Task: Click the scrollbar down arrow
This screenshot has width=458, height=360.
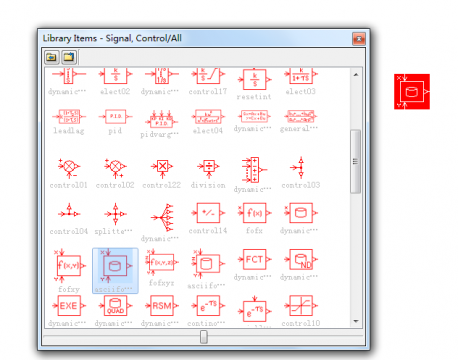Action: point(356,321)
